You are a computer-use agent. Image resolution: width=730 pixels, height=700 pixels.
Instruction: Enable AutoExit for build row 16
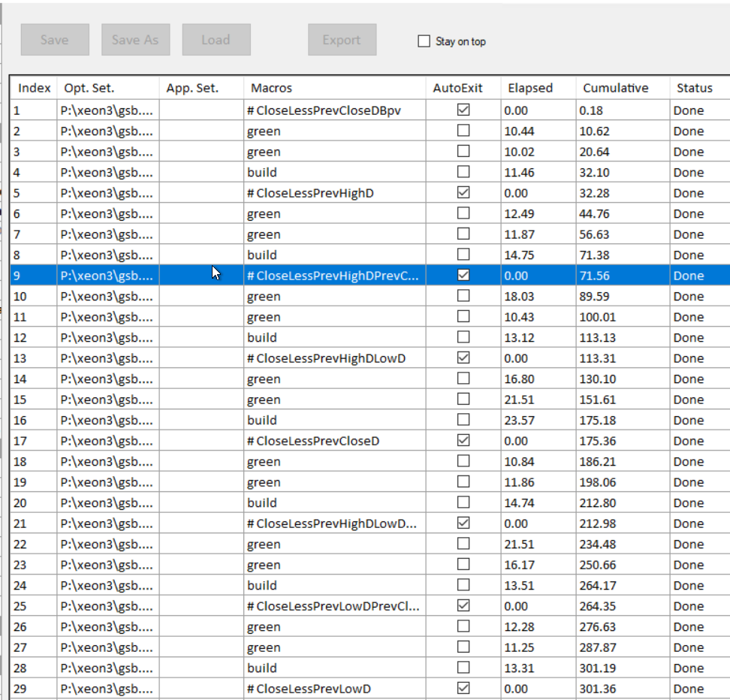[x=463, y=420]
